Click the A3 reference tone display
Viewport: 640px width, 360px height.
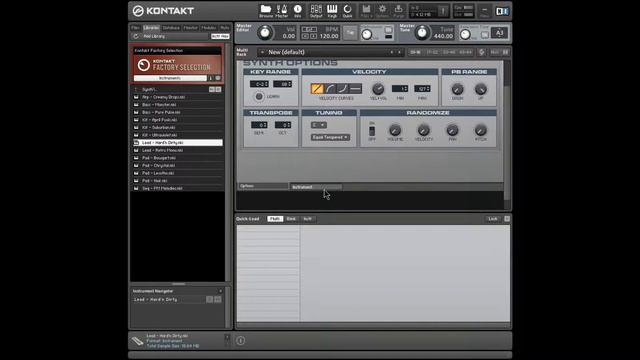[499, 33]
